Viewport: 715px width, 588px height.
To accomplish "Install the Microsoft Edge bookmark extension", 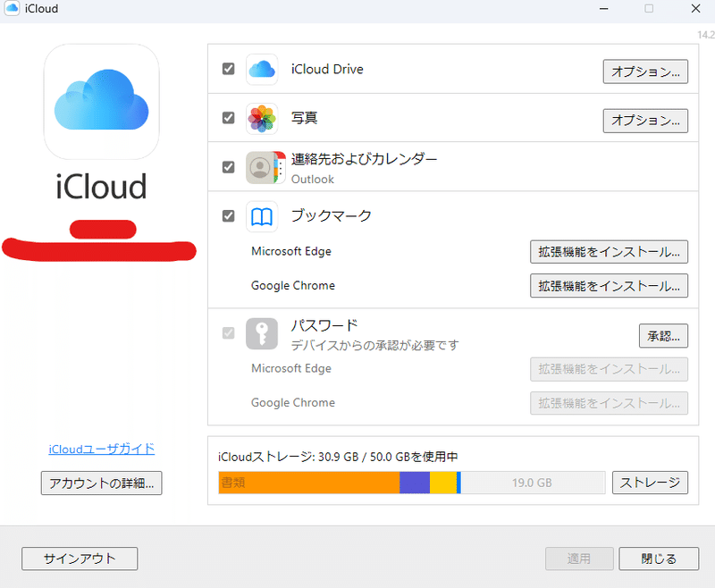I will (609, 251).
